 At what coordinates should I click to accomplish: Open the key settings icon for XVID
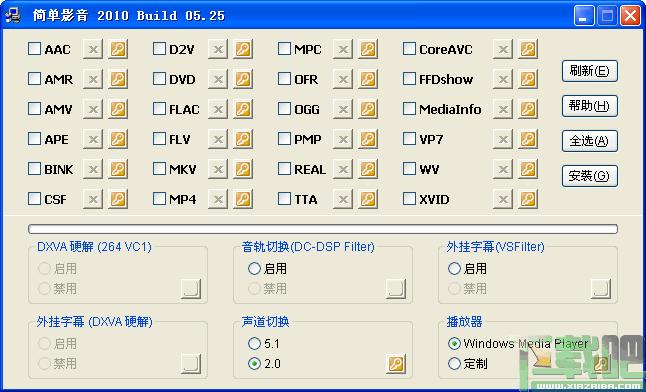(528, 200)
